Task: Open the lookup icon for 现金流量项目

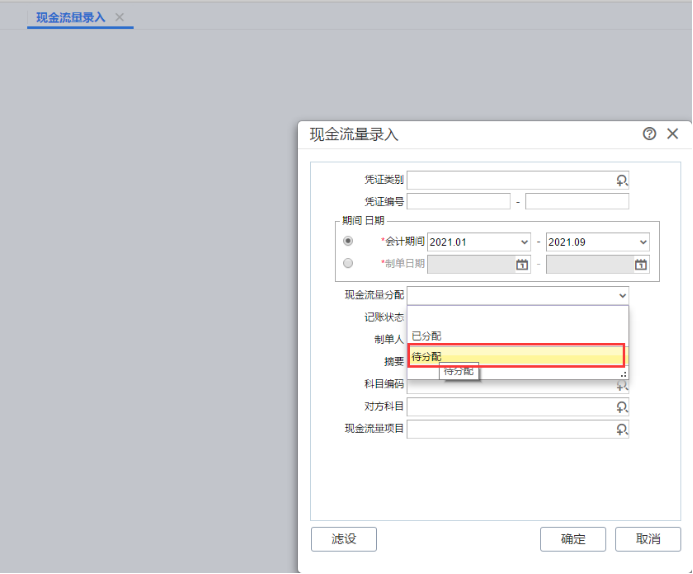Action: pos(622,429)
